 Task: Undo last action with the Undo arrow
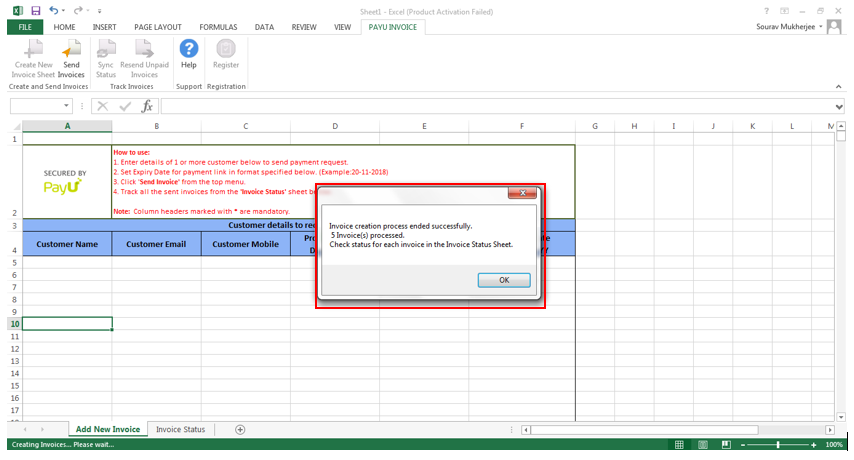[x=53, y=10]
